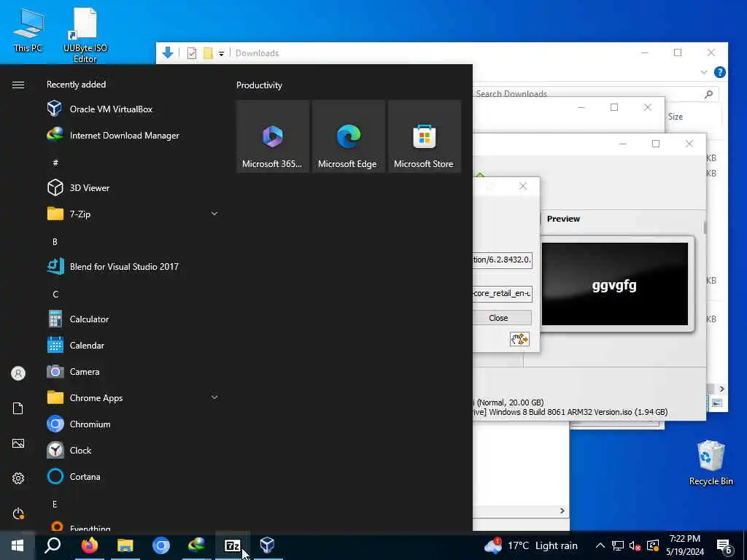Open the user account icon in Start sidebar
The width and height of the screenshot is (747, 560).
(18, 373)
